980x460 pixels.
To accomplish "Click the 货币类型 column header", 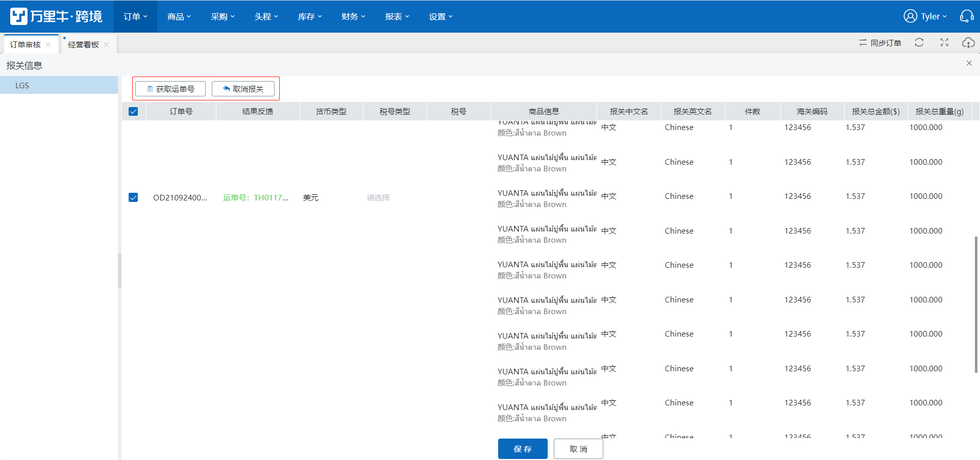I will [x=331, y=111].
